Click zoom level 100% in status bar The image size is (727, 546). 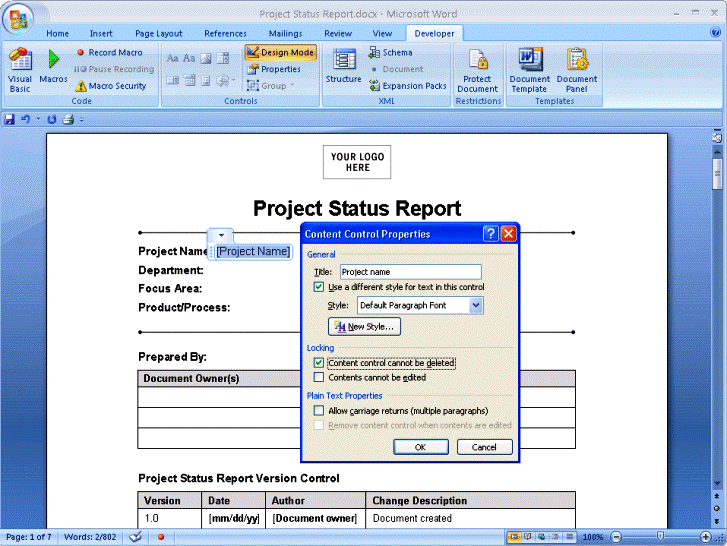593,537
